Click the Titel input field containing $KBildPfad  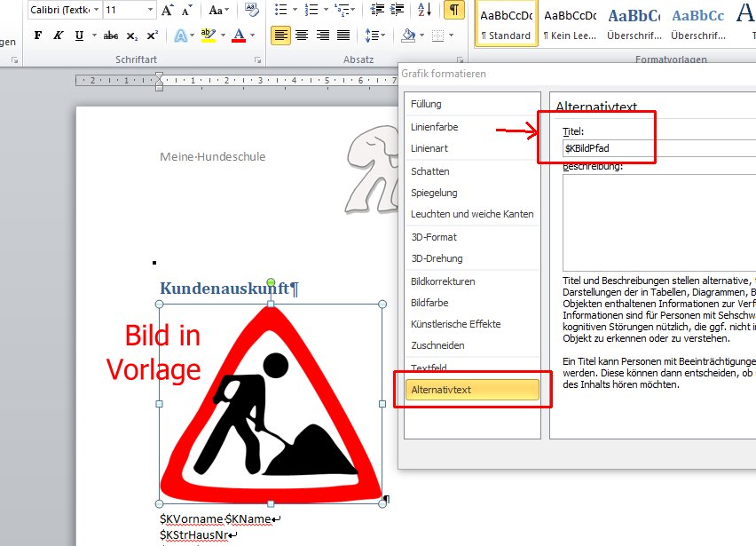point(657,149)
